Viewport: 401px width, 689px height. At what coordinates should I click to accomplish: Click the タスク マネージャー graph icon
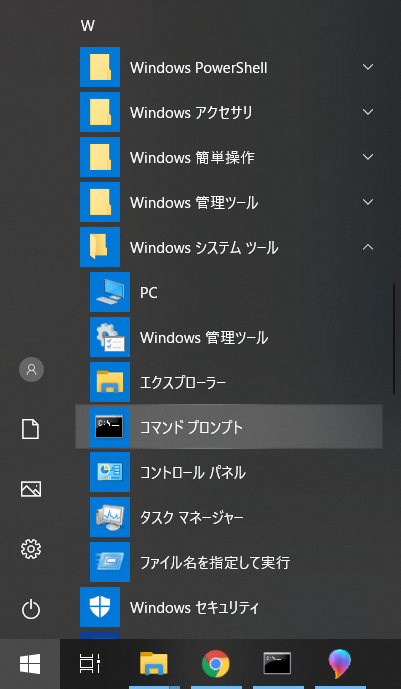[110, 517]
